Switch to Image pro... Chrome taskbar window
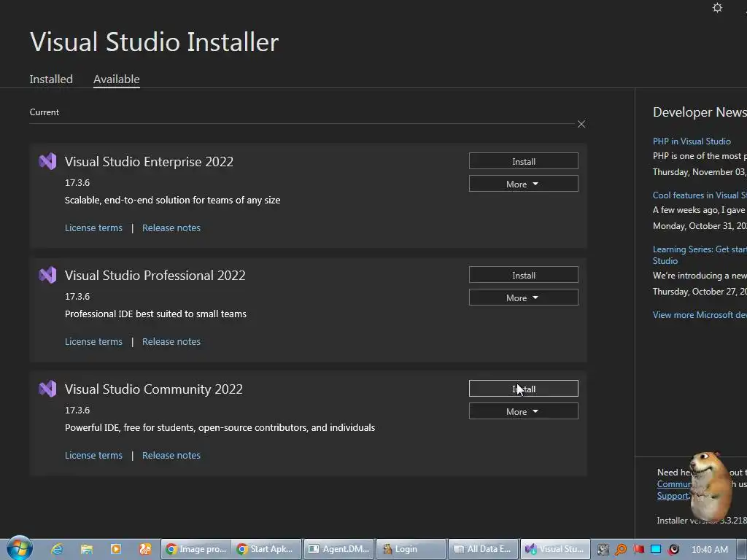The width and height of the screenshot is (747, 560). click(196, 549)
